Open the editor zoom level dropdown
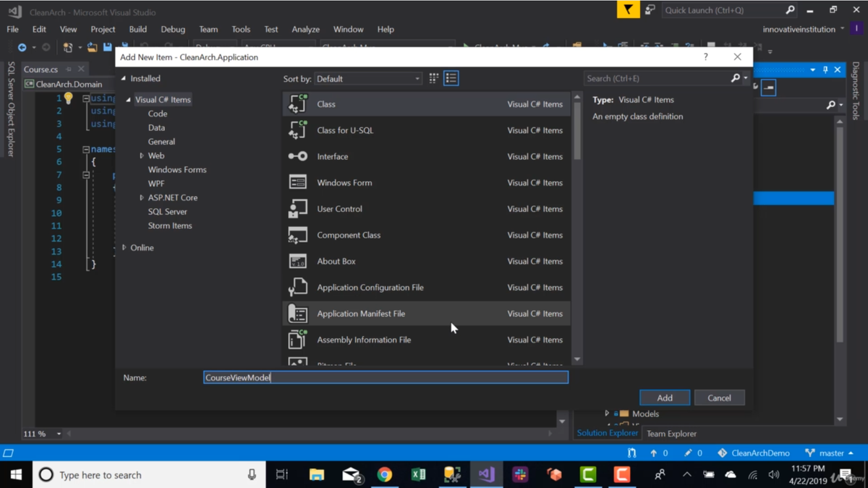 tap(59, 434)
